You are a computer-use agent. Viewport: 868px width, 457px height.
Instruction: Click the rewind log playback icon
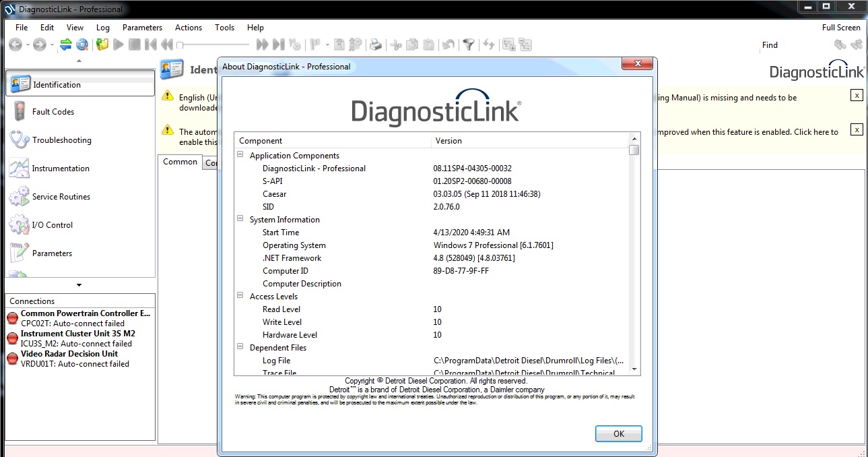pyautogui.click(x=166, y=44)
